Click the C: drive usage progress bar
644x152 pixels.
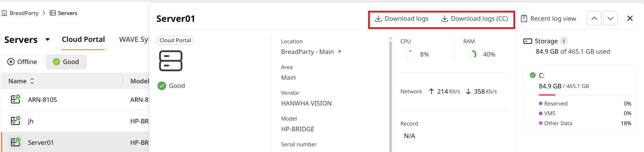pos(585,95)
